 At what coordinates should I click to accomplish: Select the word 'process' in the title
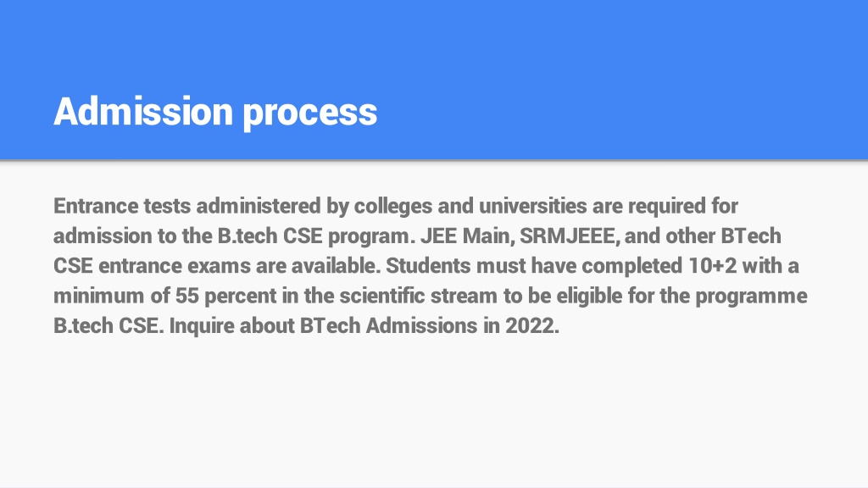click(310, 115)
